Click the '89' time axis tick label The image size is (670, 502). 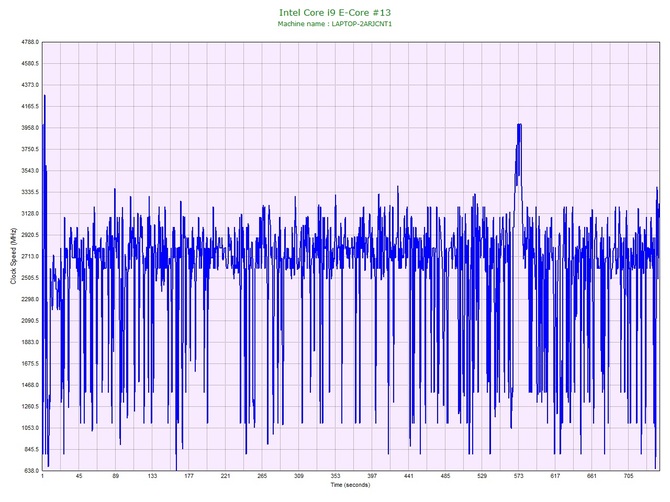(116, 476)
